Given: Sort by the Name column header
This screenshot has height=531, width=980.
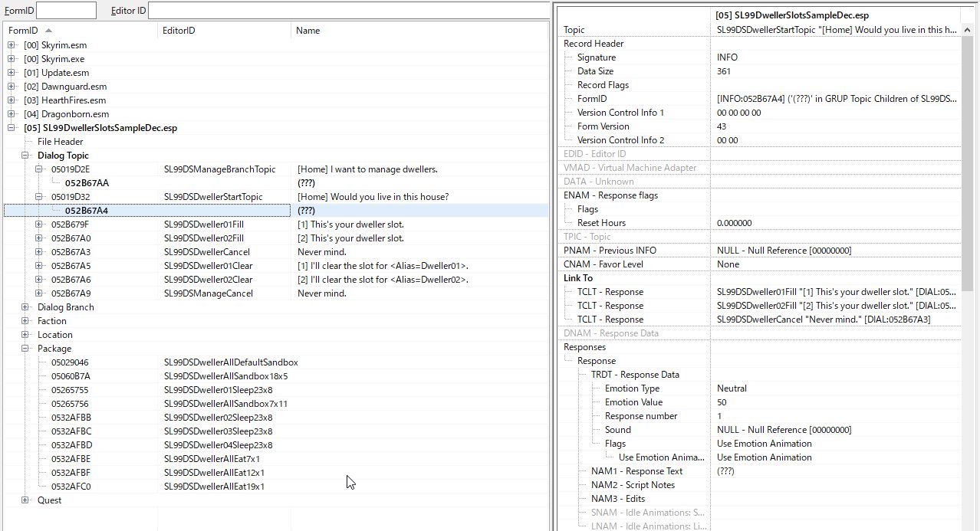Looking at the screenshot, I should coord(420,31).
